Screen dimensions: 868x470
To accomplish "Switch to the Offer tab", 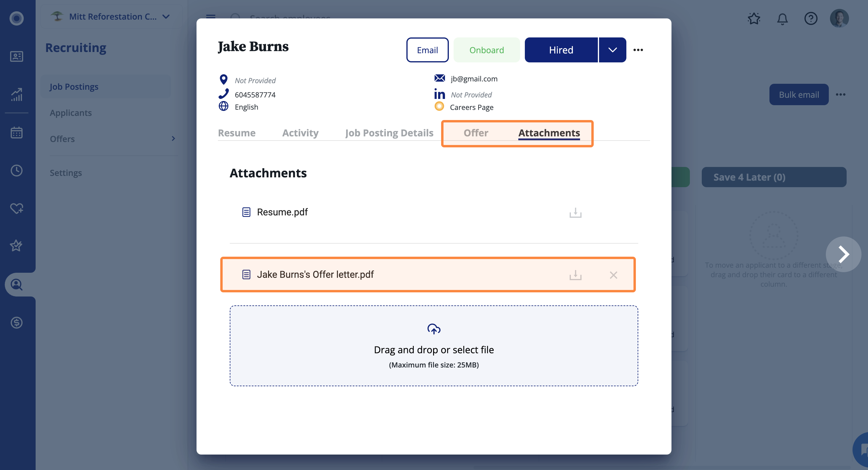I will pyautogui.click(x=476, y=133).
